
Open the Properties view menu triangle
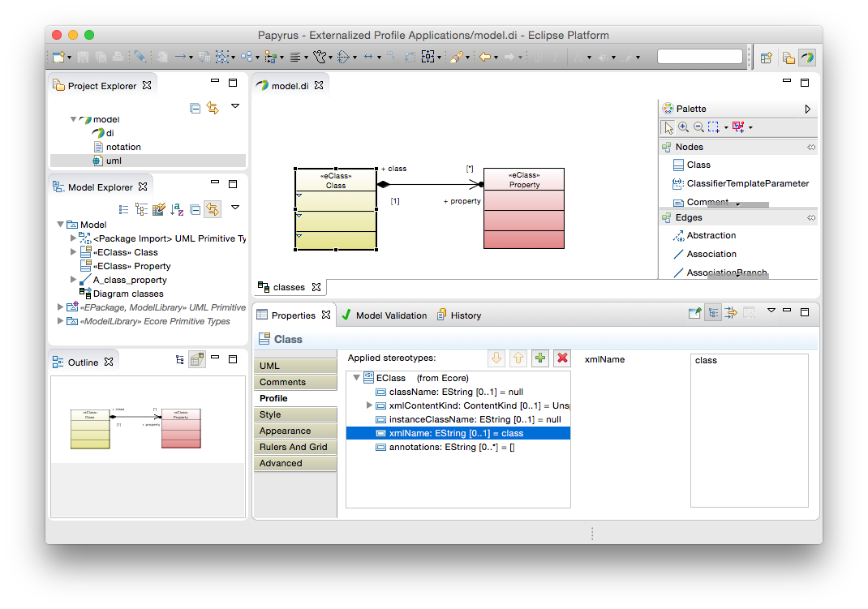[x=771, y=311]
